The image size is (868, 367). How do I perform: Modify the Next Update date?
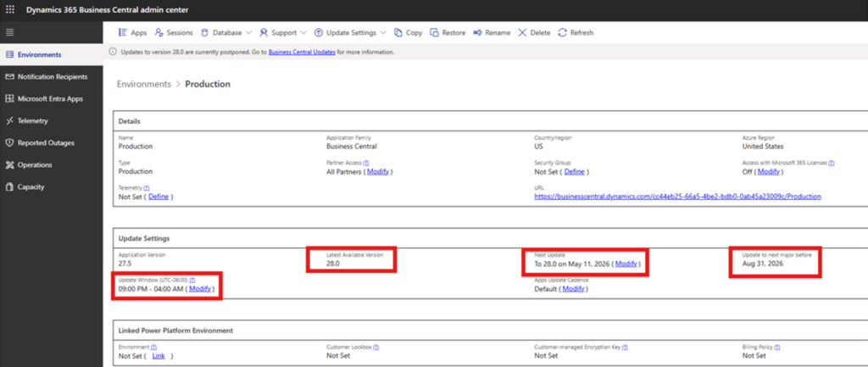[626, 264]
